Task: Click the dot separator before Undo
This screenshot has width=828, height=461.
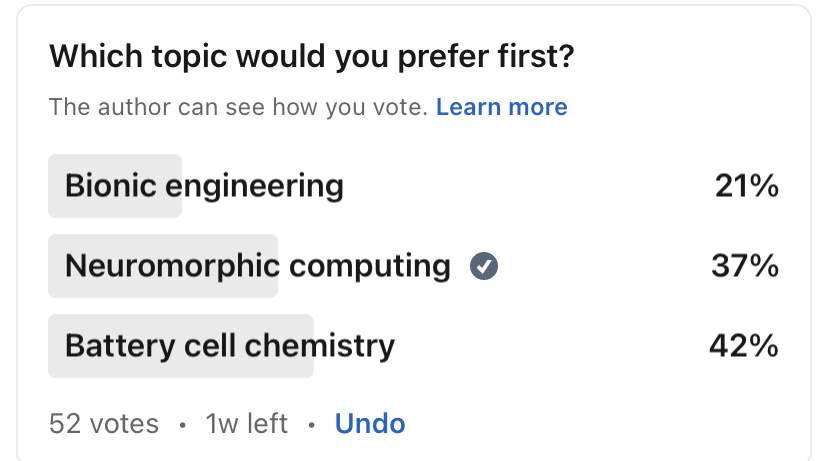Action: pos(311,425)
